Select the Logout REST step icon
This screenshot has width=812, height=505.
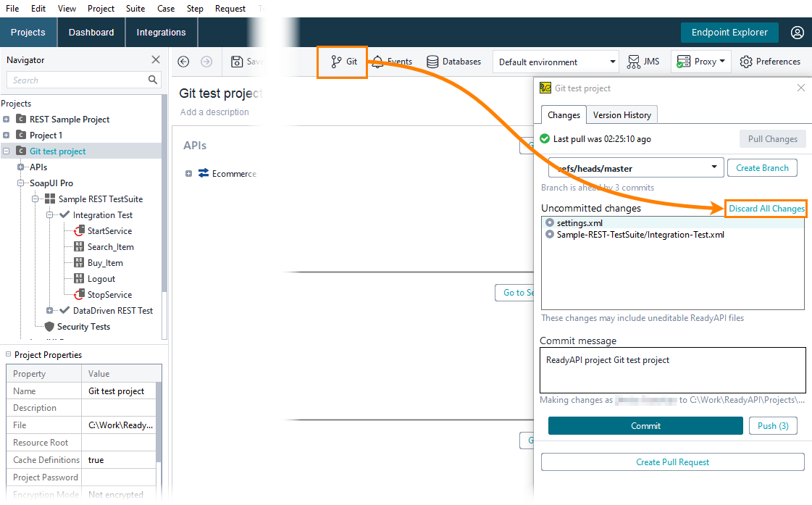79,279
